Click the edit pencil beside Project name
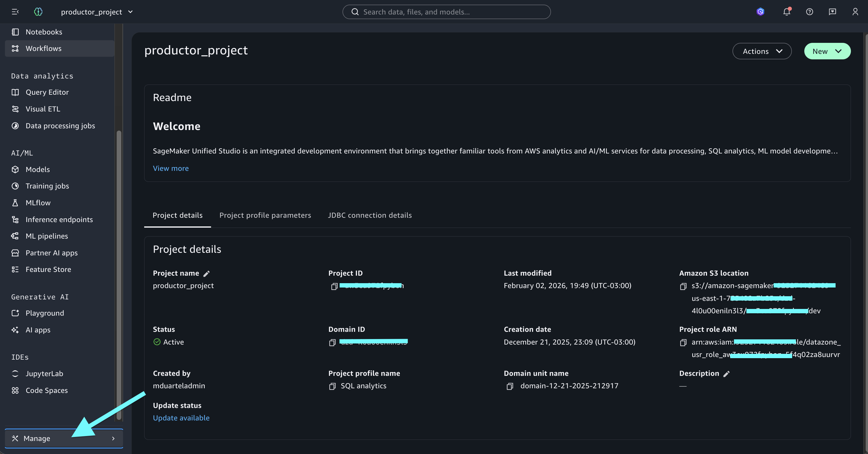The width and height of the screenshot is (868, 454). pos(206,273)
